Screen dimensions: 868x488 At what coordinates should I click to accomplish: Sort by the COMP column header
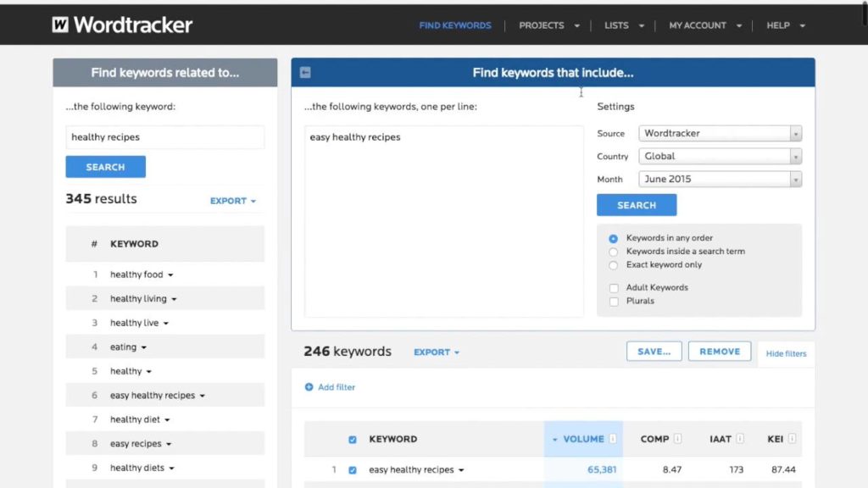[655, 439]
